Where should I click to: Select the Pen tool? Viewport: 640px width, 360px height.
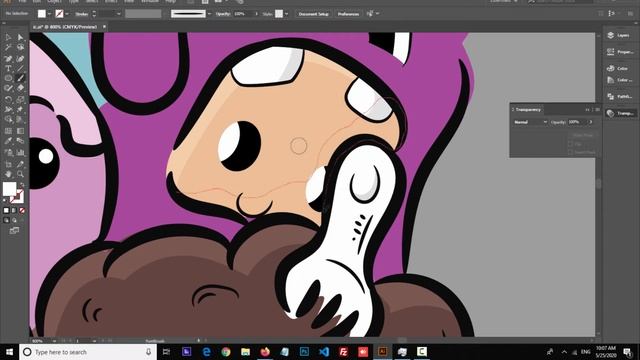click(x=8, y=58)
